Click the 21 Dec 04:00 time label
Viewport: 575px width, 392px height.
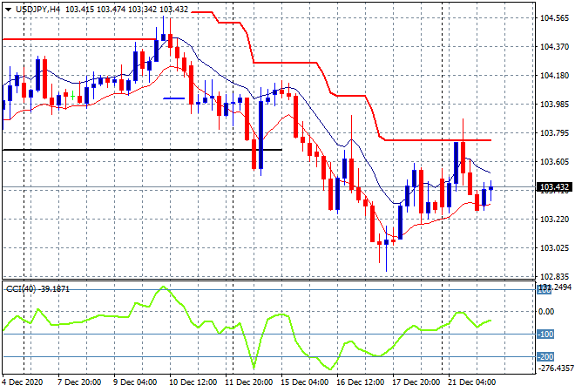pos(471,382)
